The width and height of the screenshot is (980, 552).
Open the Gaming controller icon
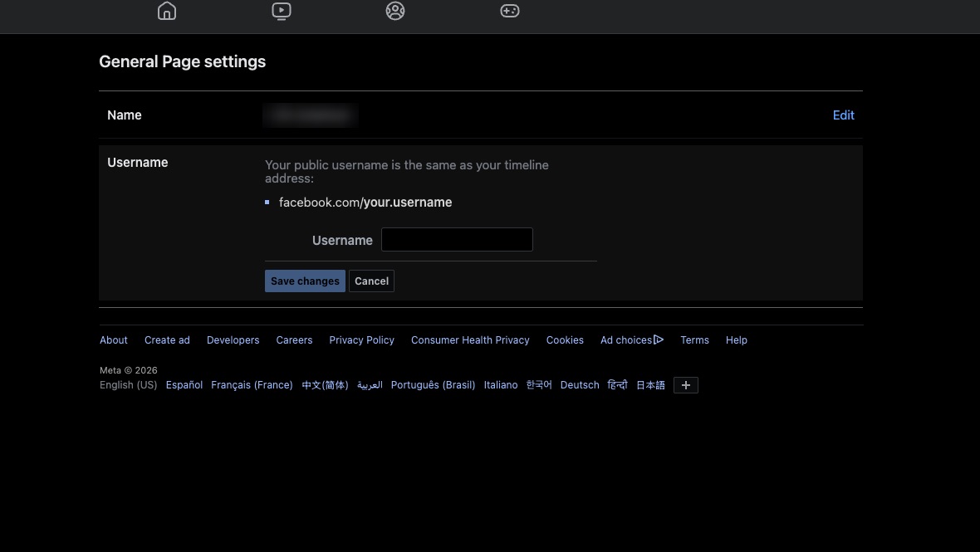[x=509, y=11]
